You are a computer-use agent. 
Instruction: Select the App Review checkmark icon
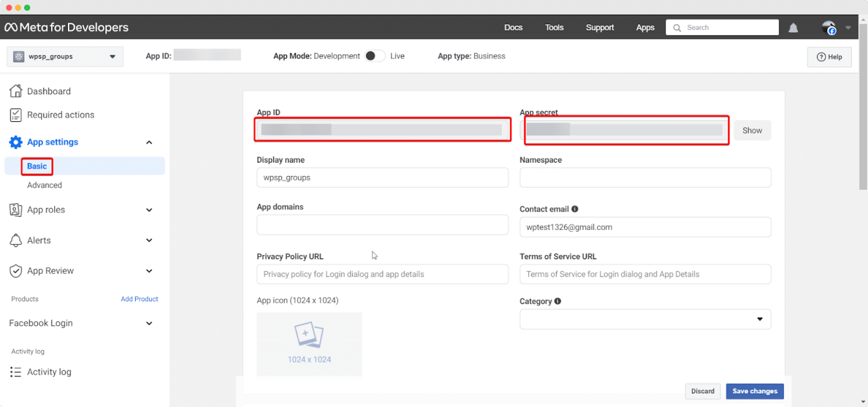point(15,270)
